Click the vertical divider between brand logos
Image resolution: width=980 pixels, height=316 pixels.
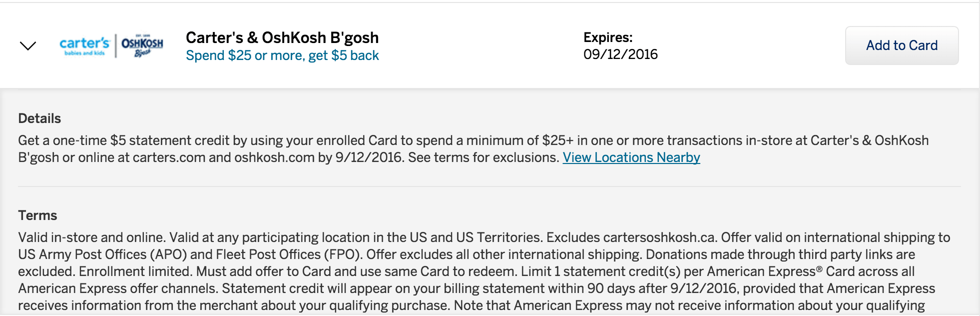[116, 46]
